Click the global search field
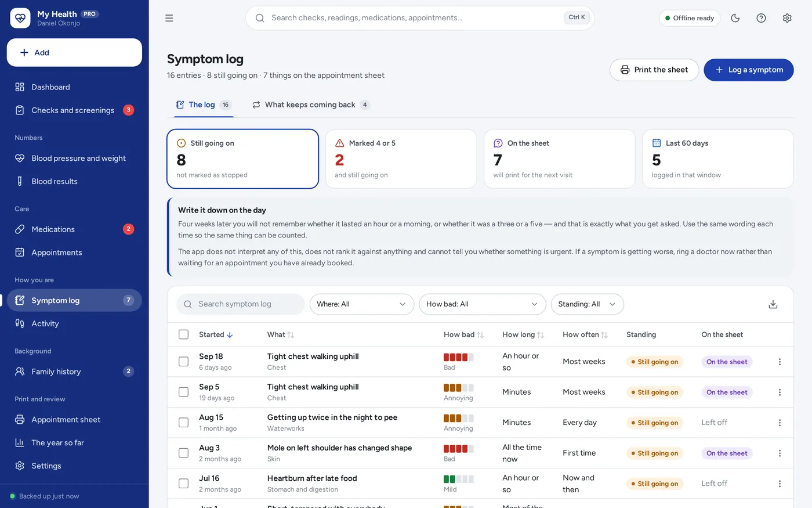 coord(420,18)
